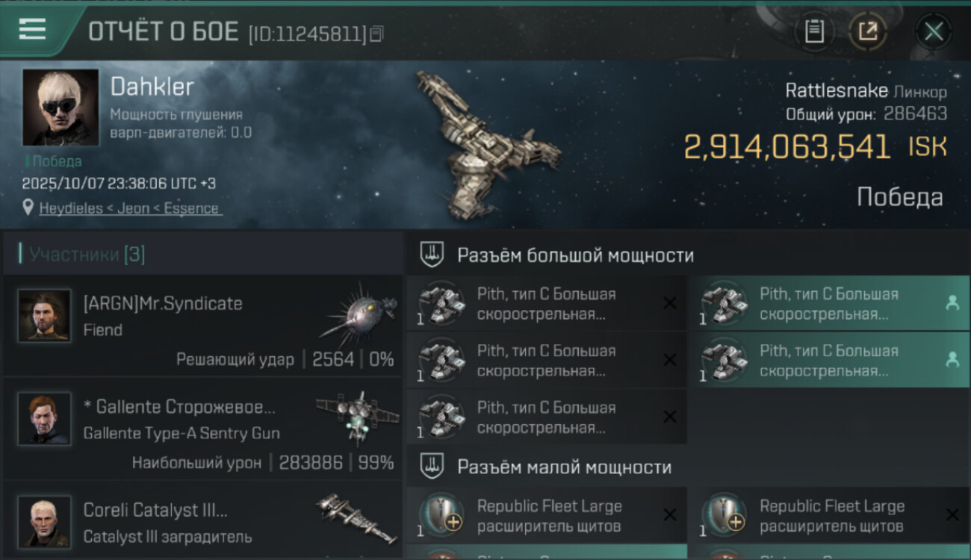Open the Coreli Catalyst III portrait
This screenshot has height=560, width=971.
45,521
